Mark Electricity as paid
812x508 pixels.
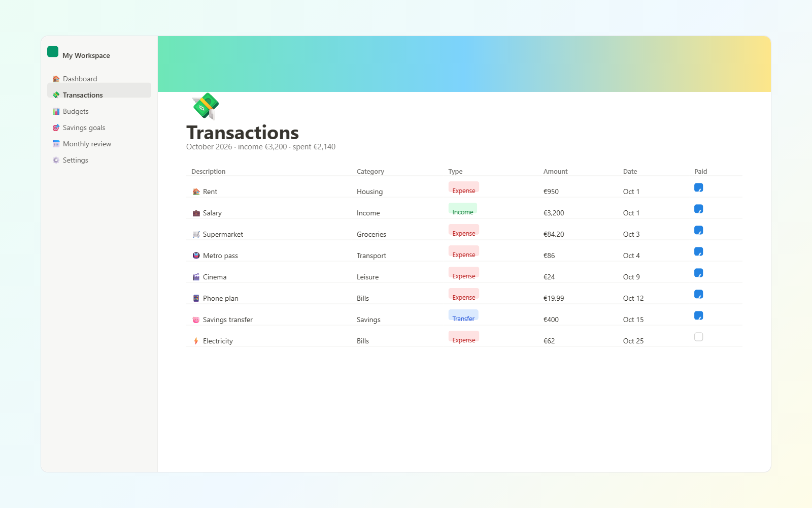click(x=699, y=337)
